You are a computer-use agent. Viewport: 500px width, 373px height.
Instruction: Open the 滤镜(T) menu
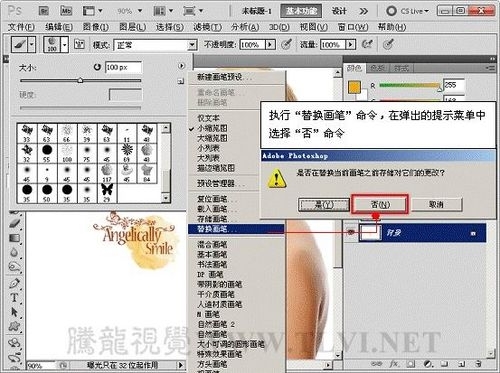(x=207, y=27)
